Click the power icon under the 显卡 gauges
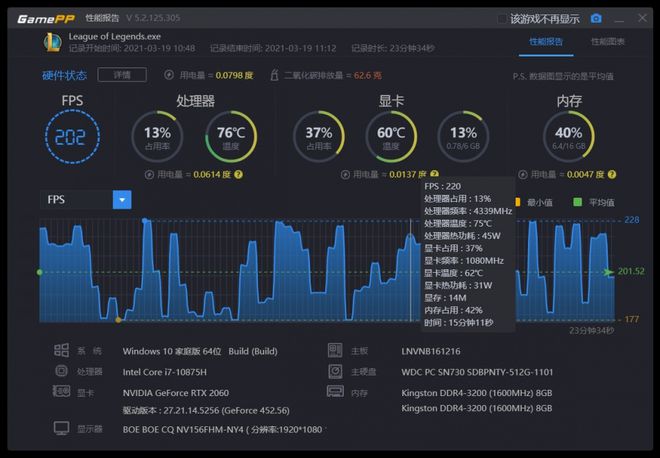 [x=345, y=174]
